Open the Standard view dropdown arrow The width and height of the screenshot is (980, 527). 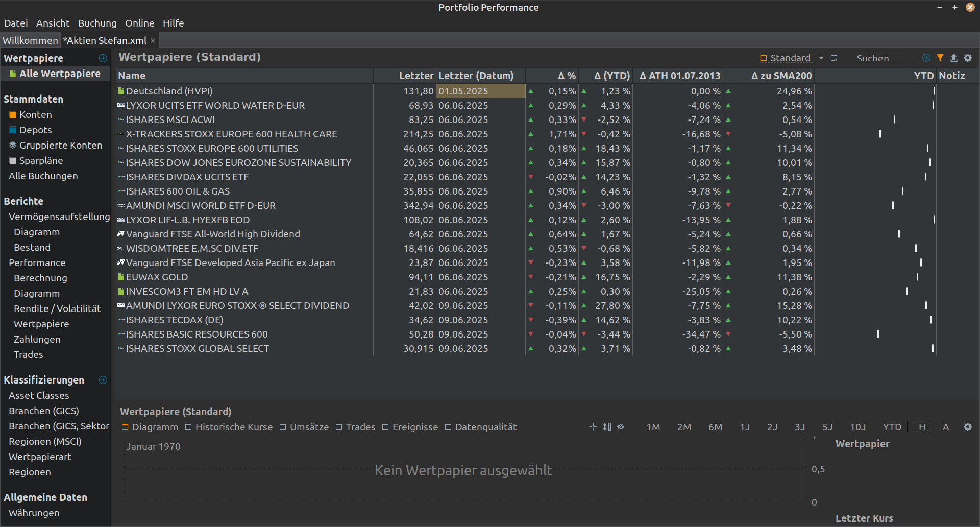821,58
